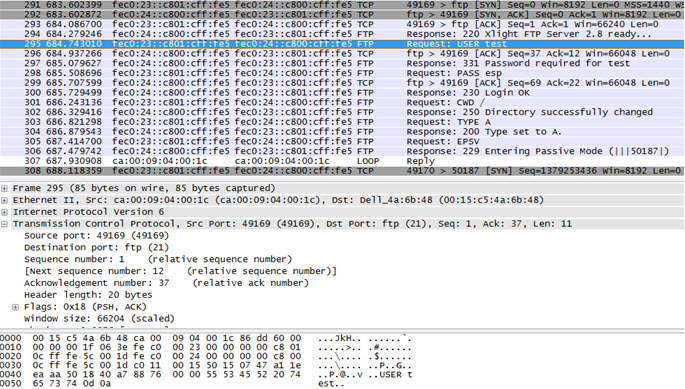Select packet 297 Response 331 Password required

[x=342, y=63]
